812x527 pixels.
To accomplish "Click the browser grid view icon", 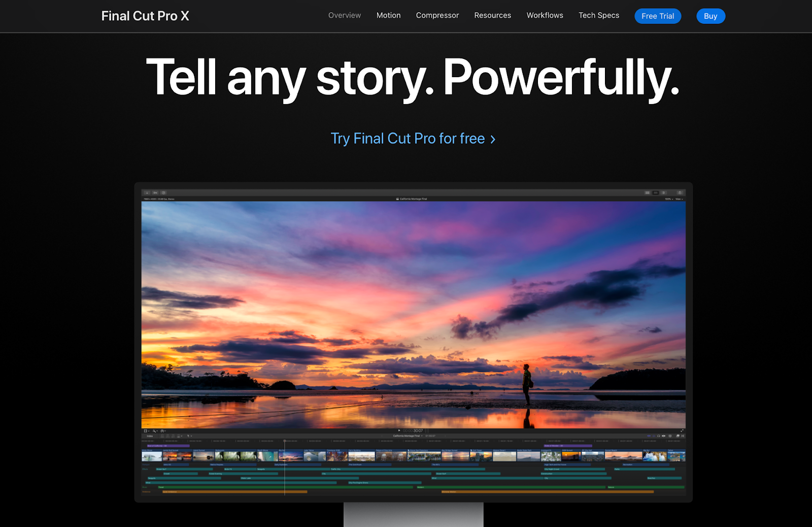I will [648, 192].
